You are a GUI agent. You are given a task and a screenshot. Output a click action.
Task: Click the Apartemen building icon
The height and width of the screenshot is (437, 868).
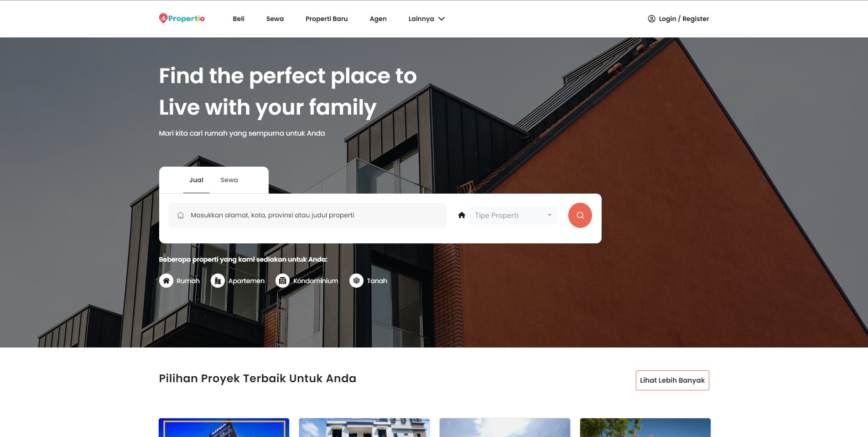click(218, 281)
